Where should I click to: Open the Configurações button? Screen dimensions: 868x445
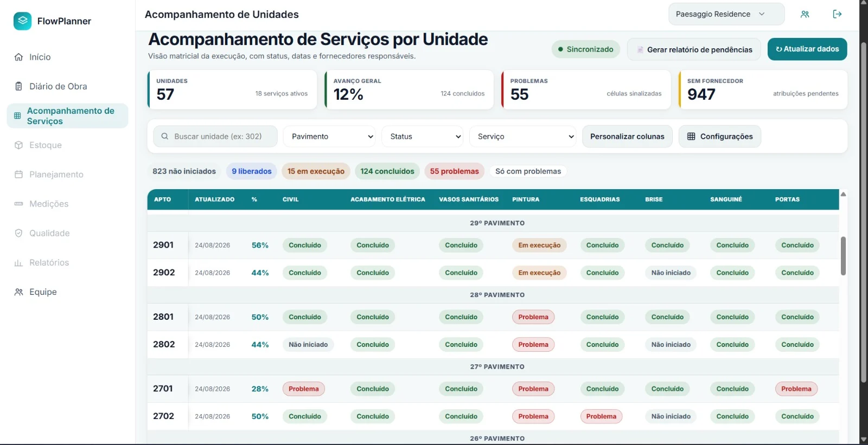tap(720, 137)
